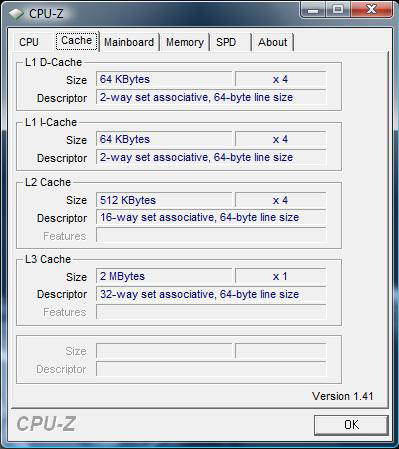Screen dimensions: 399x449
Task: Click the 32-way set associative descriptor
Action: 211,294
